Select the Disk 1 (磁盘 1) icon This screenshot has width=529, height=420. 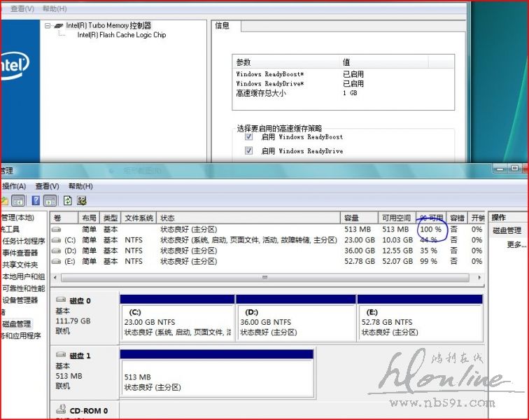[61, 356]
